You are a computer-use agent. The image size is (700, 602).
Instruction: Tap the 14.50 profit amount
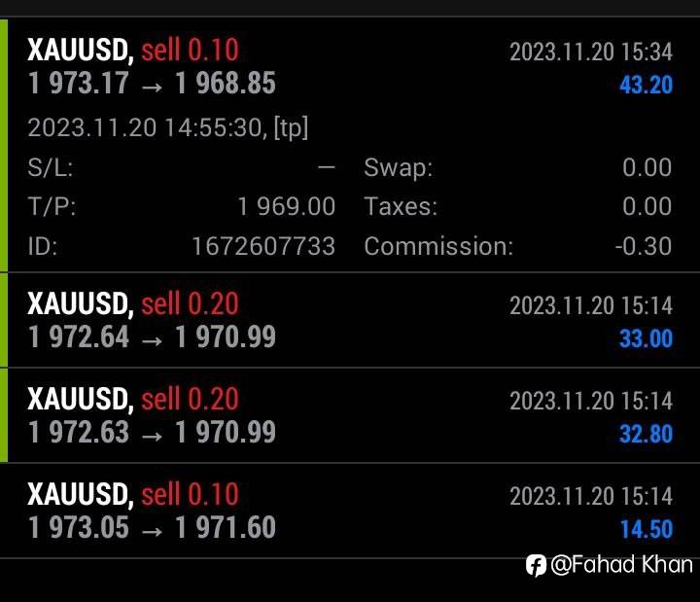pos(646,529)
